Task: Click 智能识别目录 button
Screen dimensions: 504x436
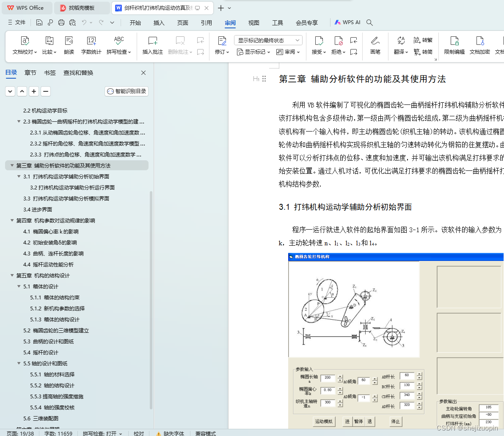Action: tap(127, 91)
